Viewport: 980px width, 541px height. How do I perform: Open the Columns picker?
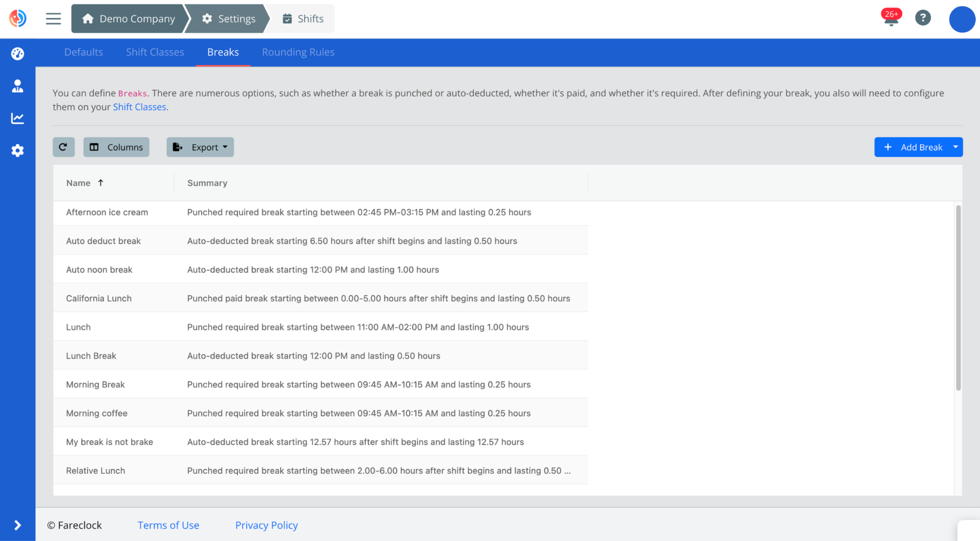pos(116,147)
